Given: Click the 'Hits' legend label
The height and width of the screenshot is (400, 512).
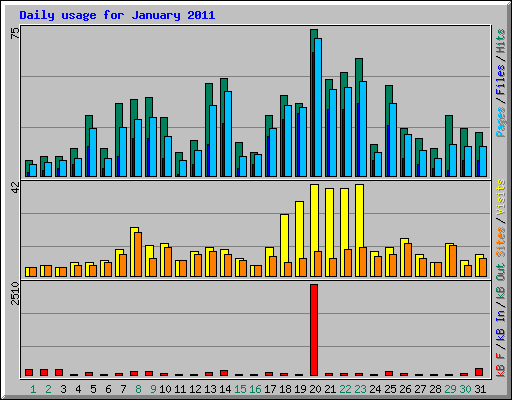Looking at the screenshot, I should point(500,41).
